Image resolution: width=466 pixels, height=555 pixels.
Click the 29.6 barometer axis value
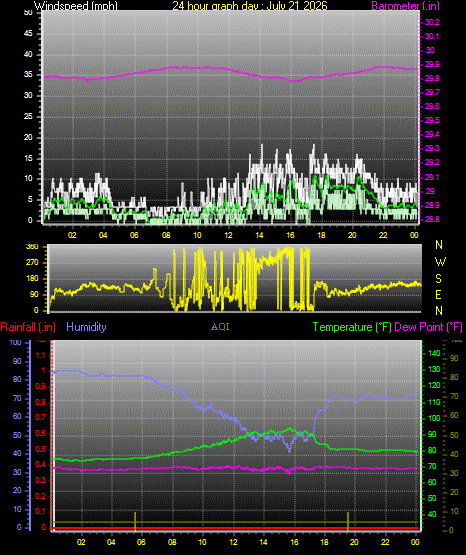[432, 106]
